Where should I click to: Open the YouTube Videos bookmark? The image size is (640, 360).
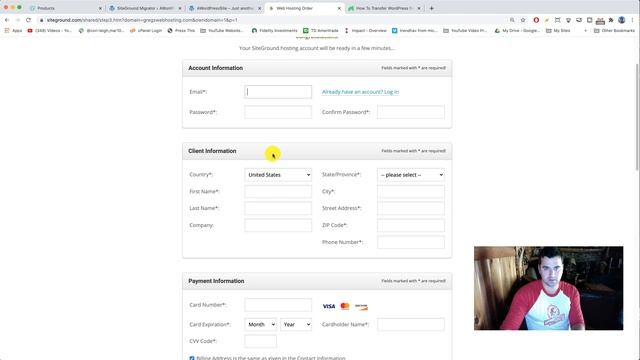tap(50, 31)
